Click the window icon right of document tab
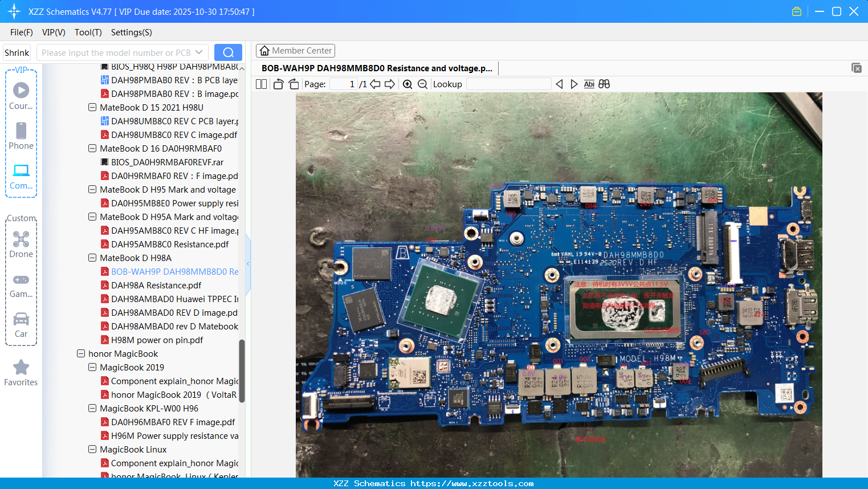Image resolution: width=868 pixels, height=489 pixels. pyautogui.click(x=857, y=68)
